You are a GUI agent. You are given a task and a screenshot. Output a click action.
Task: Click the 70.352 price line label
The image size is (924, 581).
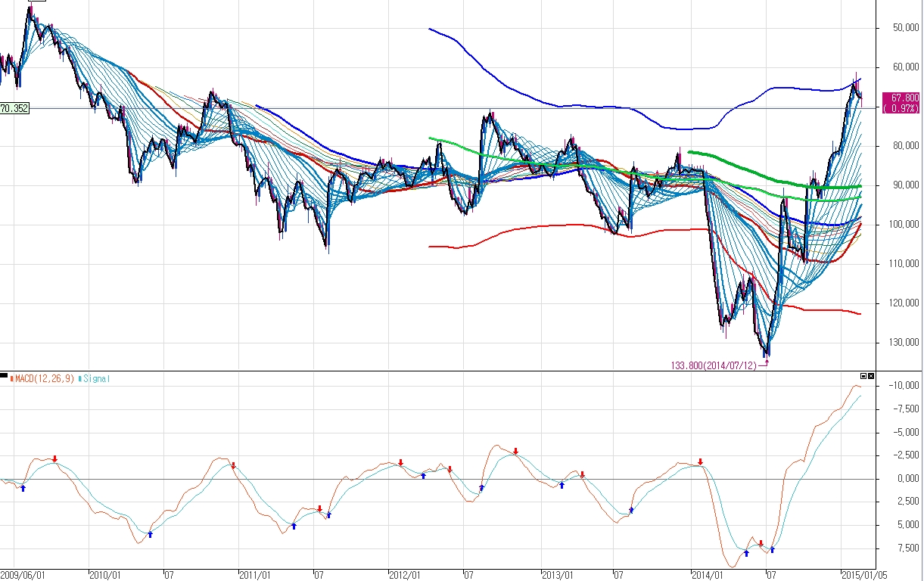pyautogui.click(x=14, y=108)
